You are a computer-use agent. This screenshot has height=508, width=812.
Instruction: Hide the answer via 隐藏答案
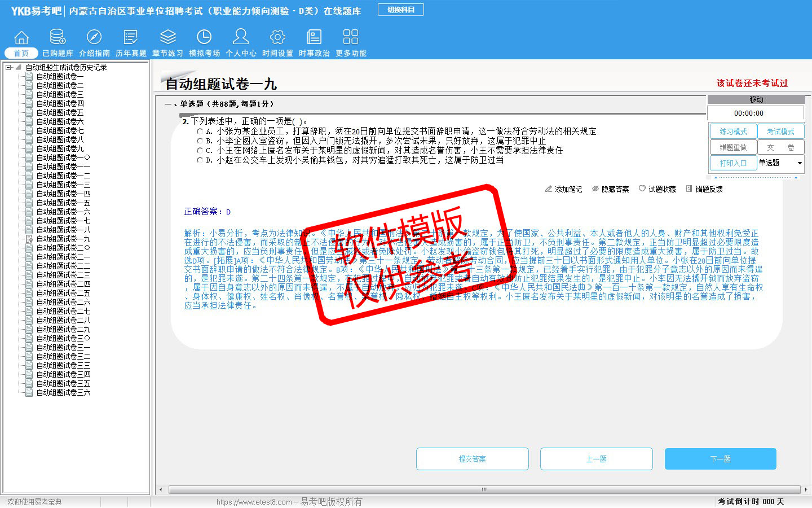pyautogui.click(x=610, y=189)
